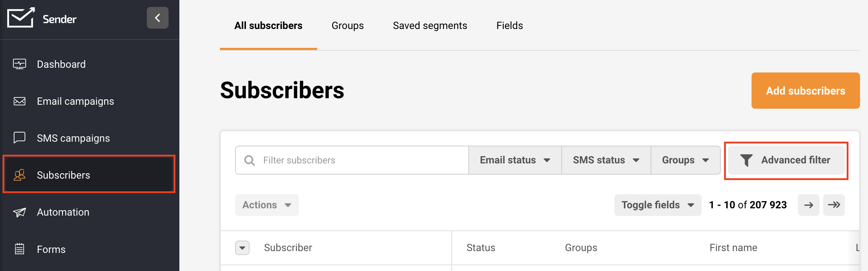Screen dimensions: 868x271
Task: Collapse the sidebar with the chevron button
Action: pyautogui.click(x=157, y=18)
